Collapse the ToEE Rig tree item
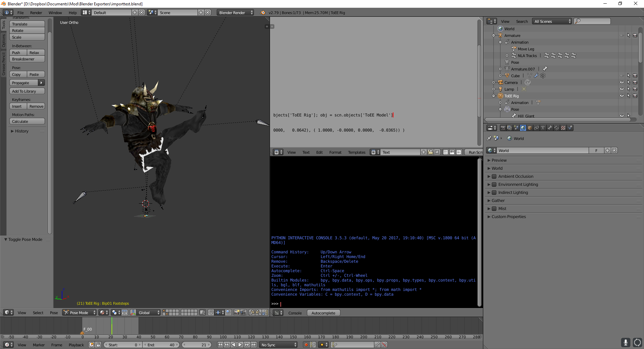 (x=493, y=96)
